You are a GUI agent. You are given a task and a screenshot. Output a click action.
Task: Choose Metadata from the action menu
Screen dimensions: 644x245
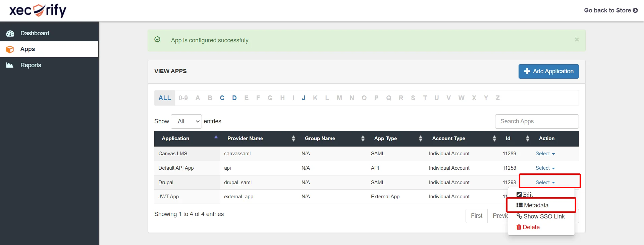click(532, 205)
